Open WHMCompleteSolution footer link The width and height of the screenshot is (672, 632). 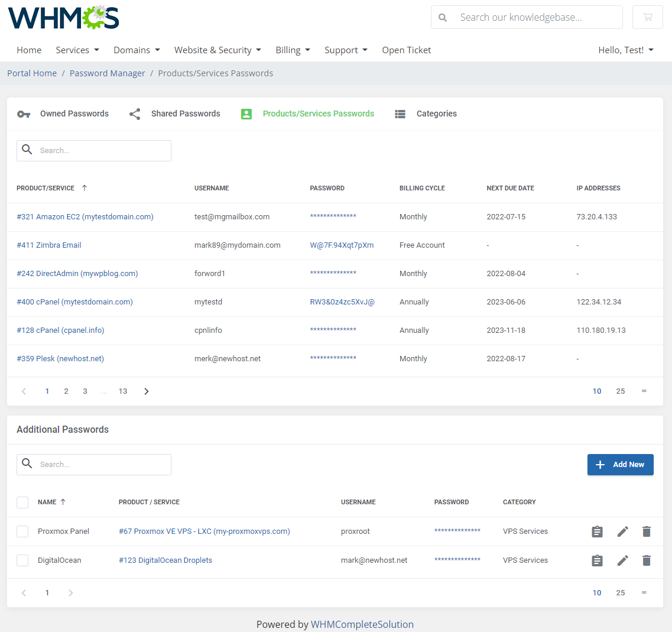pos(362,624)
